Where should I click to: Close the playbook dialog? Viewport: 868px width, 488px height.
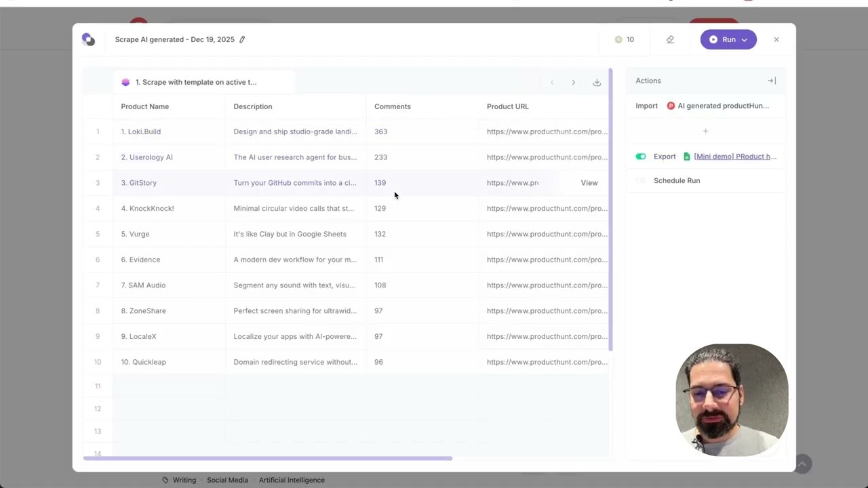pos(776,39)
